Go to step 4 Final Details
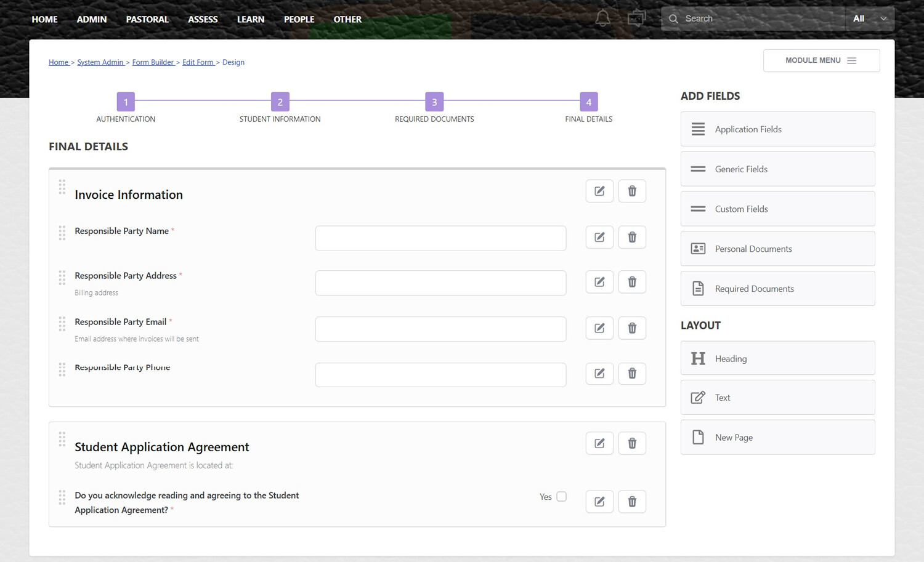Viewport: 924px width, 562px height. pyautogui.click(x=588, y=102)
